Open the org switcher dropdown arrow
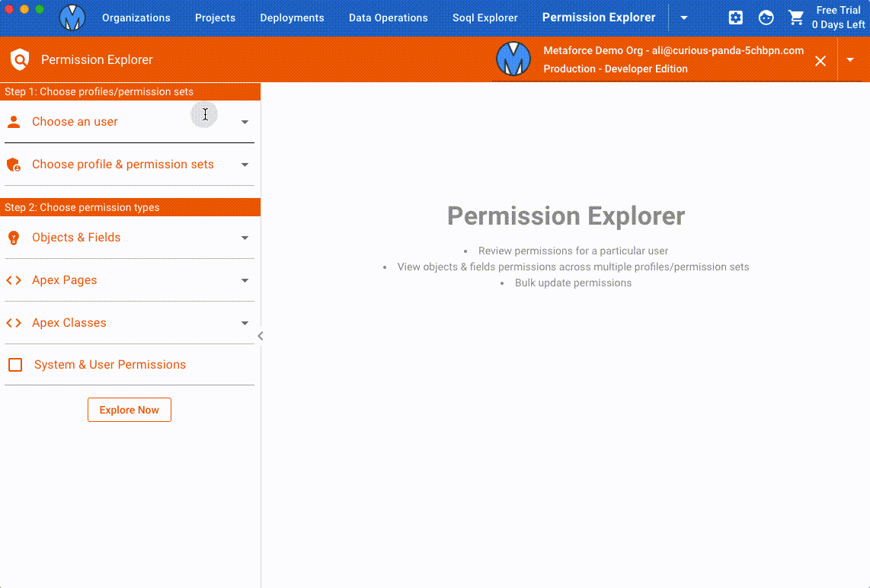This screenshot has height=588, width=870. click(850, 60)
